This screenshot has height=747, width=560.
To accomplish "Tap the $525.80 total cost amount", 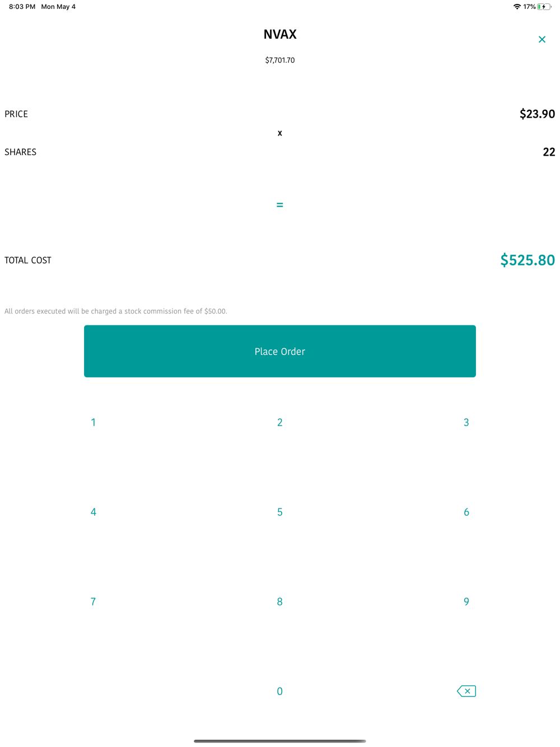I will (527, 260).
